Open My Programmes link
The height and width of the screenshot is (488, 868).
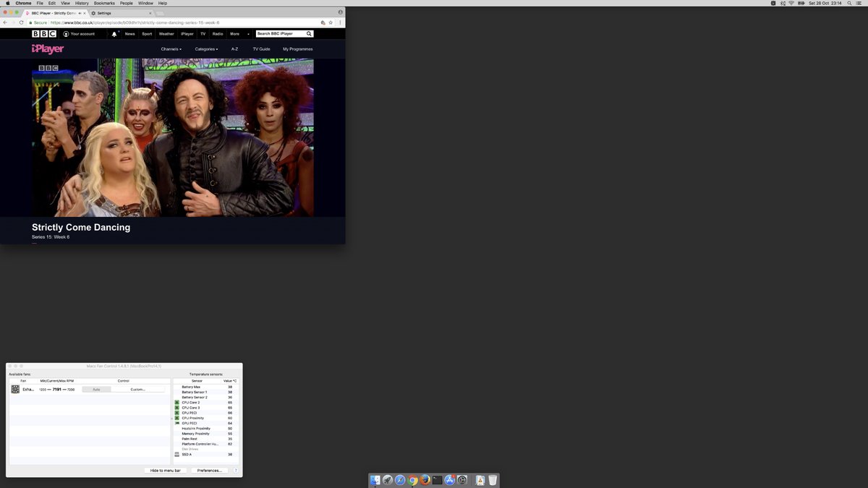click(x=298, y=49)
